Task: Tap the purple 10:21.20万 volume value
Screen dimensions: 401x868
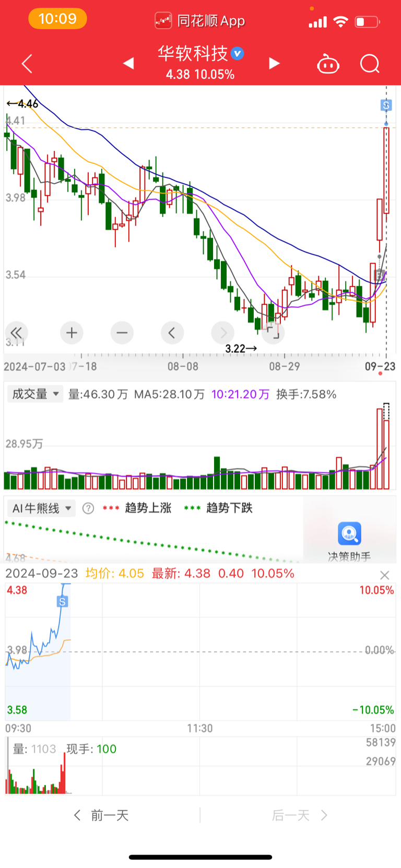Action: click(x=240, y=394)
